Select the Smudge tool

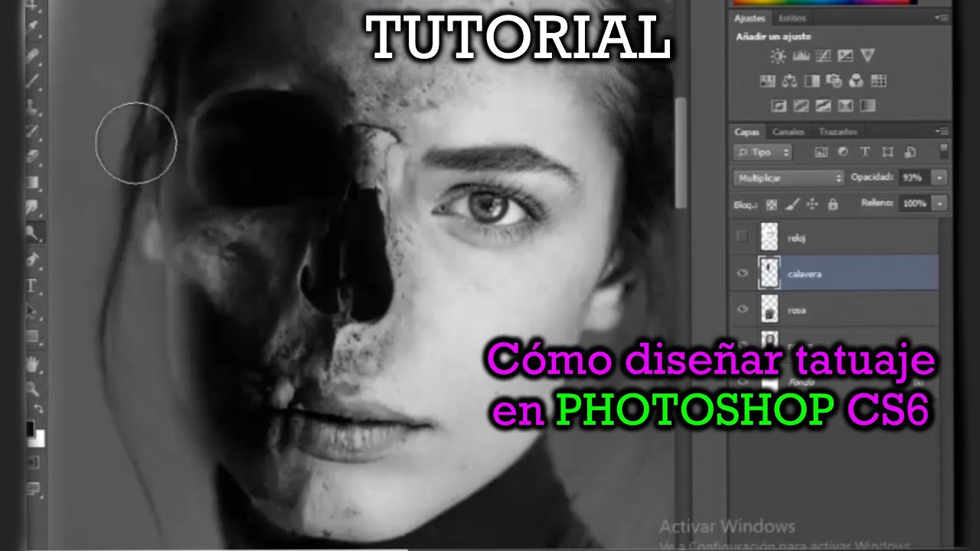(34, 207)
